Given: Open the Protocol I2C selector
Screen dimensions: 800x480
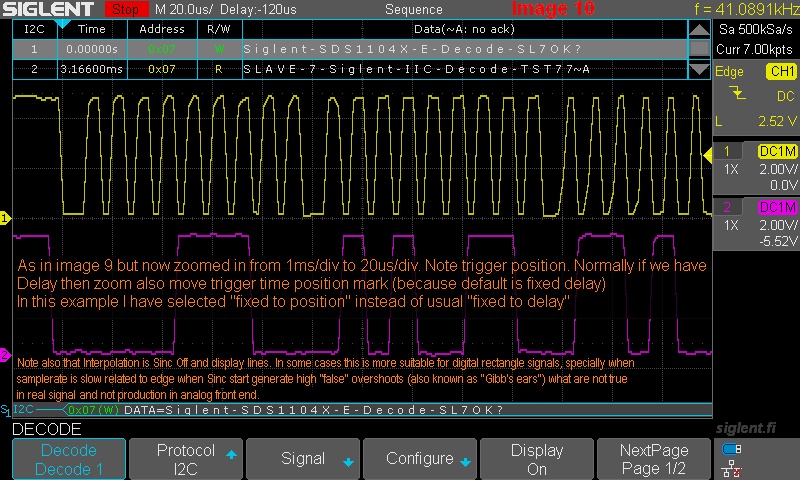Looking at the screenshot, I should pos(186,459).
